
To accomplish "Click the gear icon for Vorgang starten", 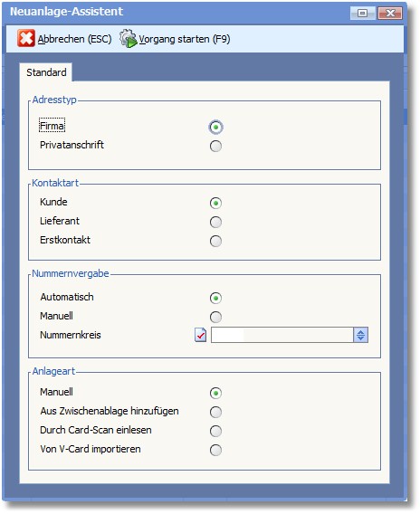I will click(x=128, y=38).
